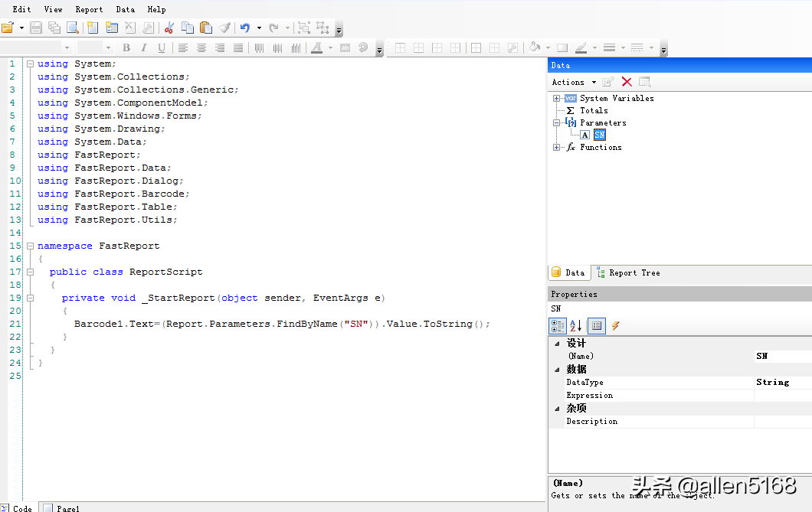
Task: Click the Group objects toolbar icon
Action: [x=304, y=28]
